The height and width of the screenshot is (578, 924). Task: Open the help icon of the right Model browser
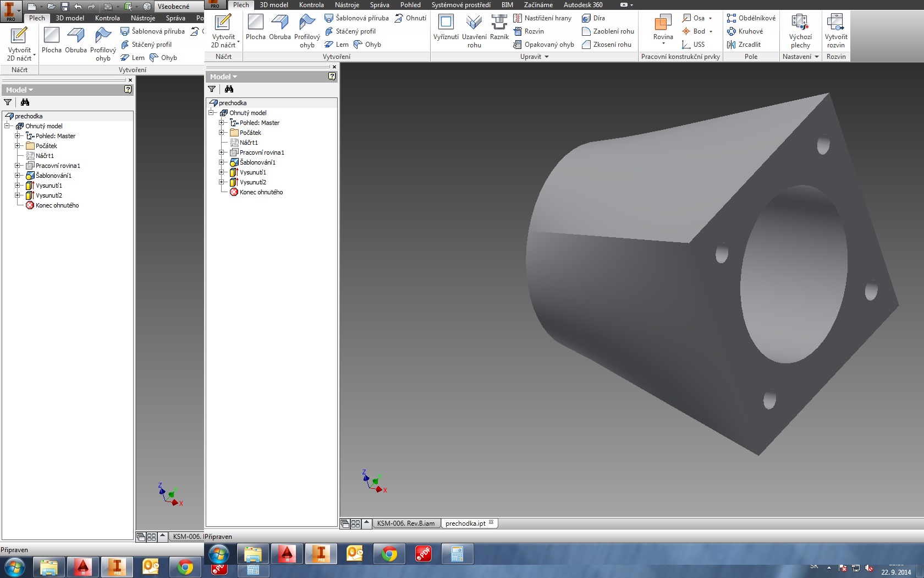pyautogui.click(x=332, y=77)
